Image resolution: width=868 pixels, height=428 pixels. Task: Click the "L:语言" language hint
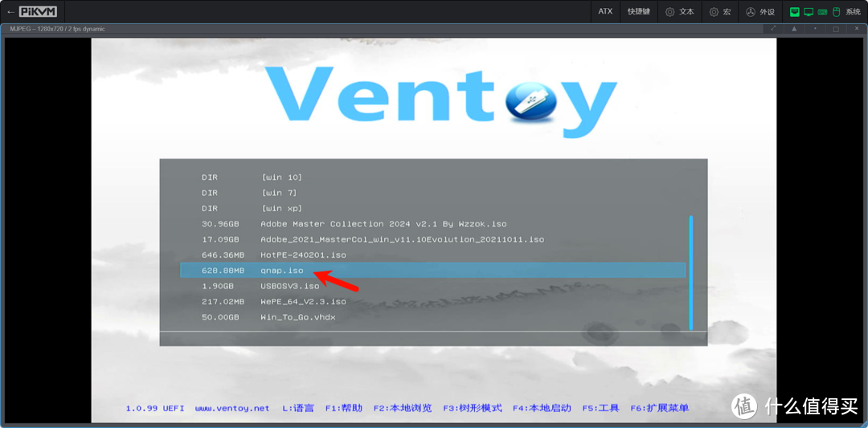[x=298, y=408]
